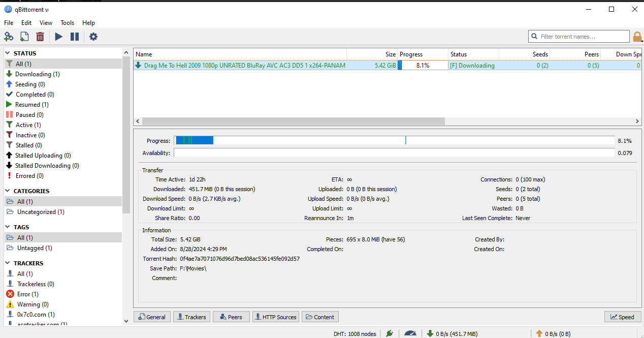
Task: Filter by Active (1) status
Action: [x=63, y=125]
